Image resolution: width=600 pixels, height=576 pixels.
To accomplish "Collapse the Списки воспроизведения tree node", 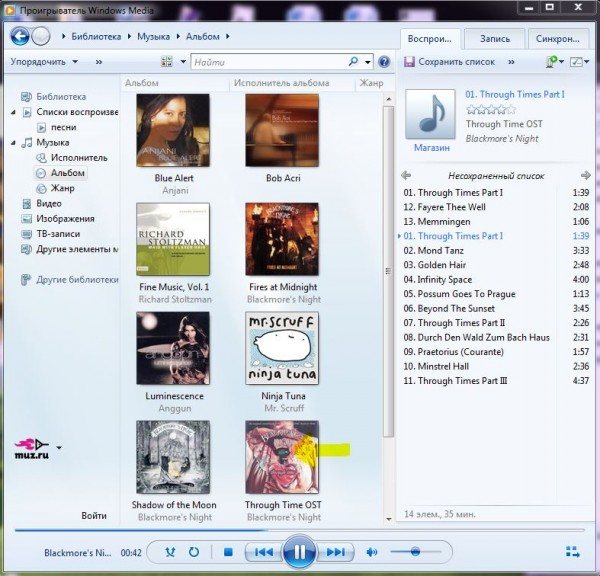I will click(14, 112).
